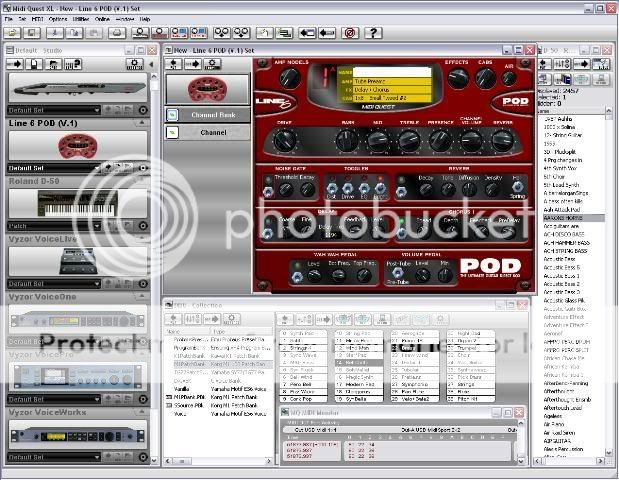Select the Modern Pad patch button in Collection
The width and height of the screenshot is (619, 480).
pyautogui.click(x=359, y=384)
